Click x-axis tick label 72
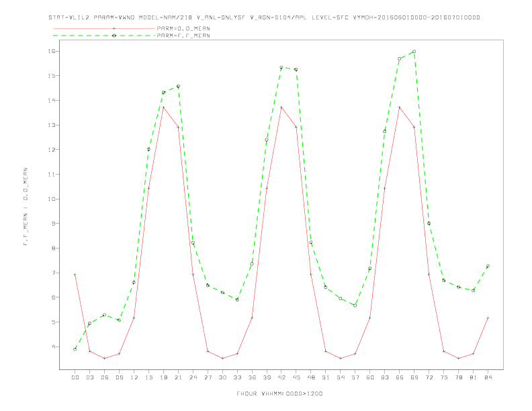Viewport: 532px width, 411px height. pyautogui.click(x=429, y=377)
